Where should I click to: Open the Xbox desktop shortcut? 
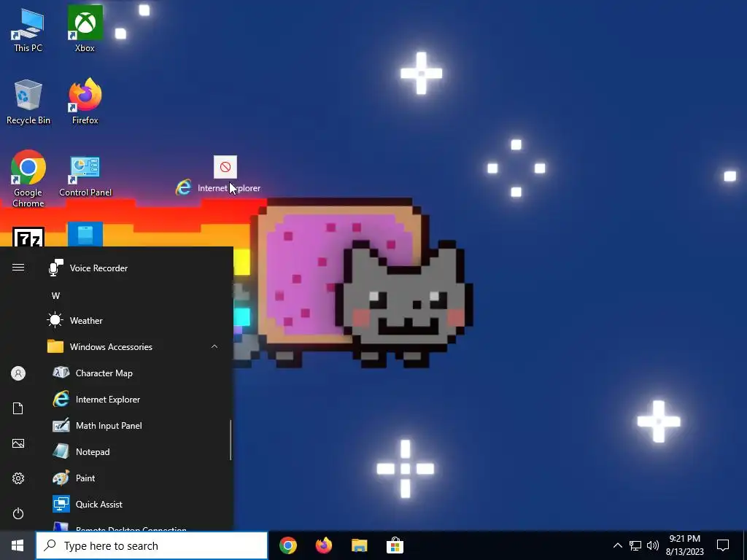click(85, 28)
